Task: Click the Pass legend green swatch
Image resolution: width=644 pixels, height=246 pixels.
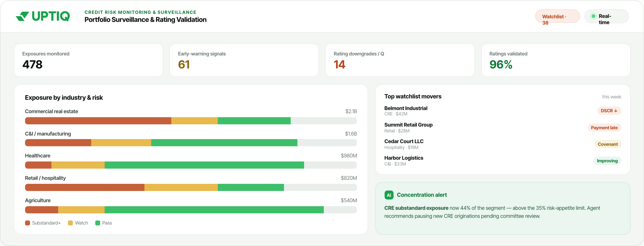Action: [98, 223]
